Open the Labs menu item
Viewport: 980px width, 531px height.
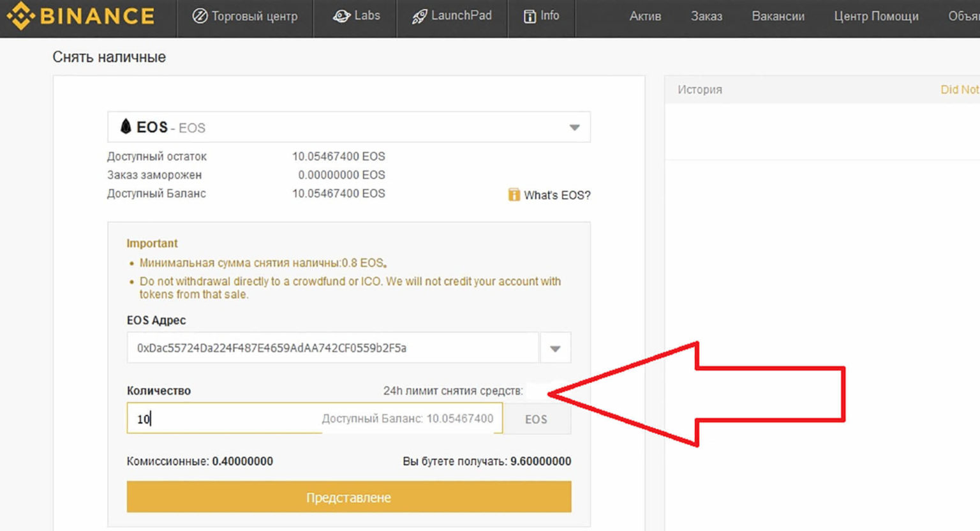point(356,16)
